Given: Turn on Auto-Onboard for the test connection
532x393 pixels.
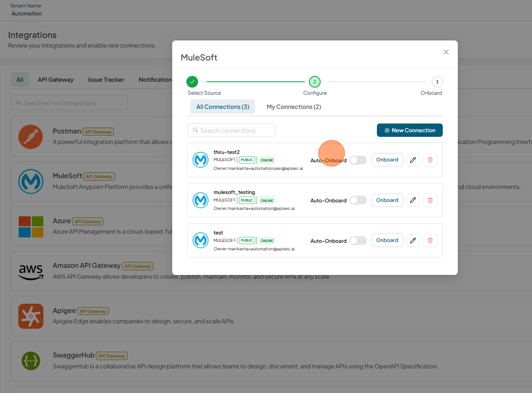Looking at the screenshot, I should [x=358, y=241].
